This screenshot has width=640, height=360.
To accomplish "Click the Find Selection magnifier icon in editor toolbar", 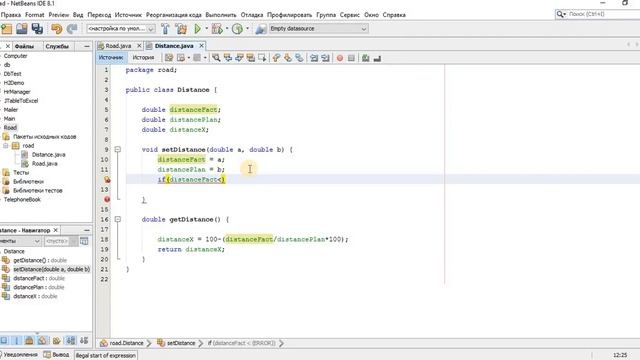I will point(216,58).
